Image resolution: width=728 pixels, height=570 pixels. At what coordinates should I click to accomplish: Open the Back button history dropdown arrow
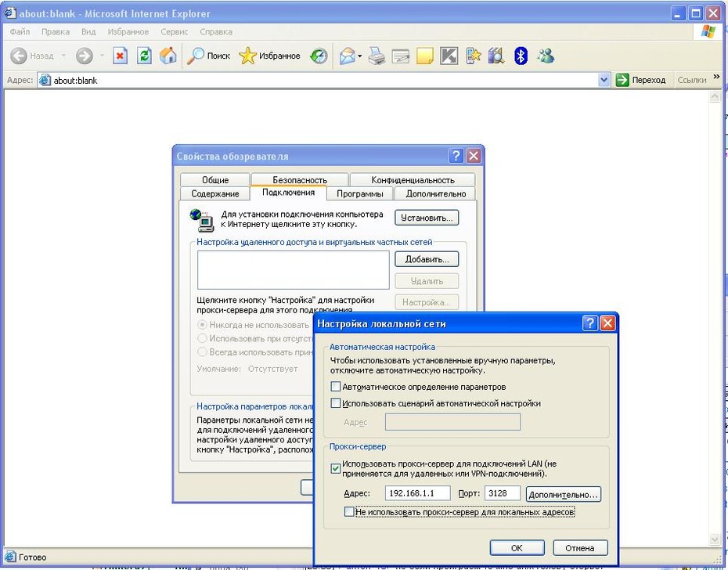(x=63, y=56)
